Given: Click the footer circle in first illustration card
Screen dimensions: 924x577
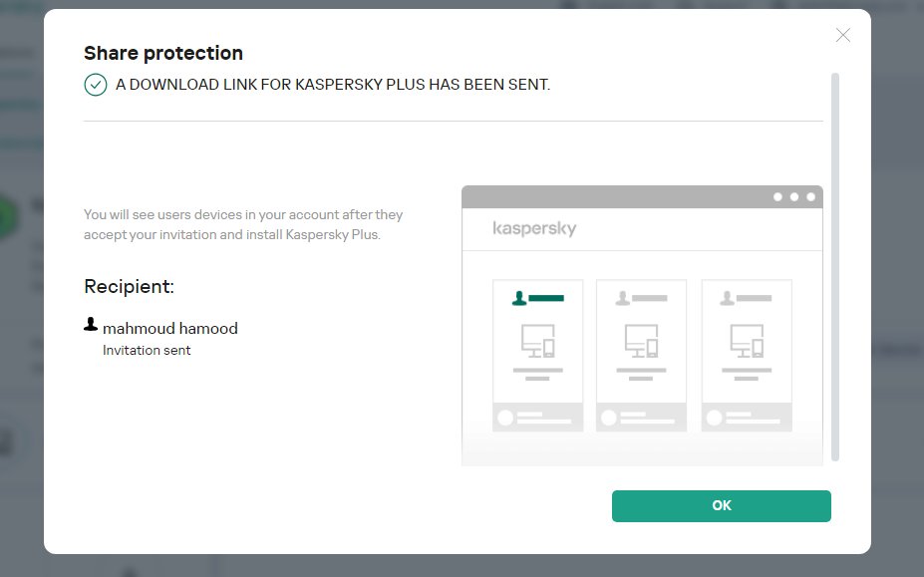Looking at the screenshot, I should (505, 418).
